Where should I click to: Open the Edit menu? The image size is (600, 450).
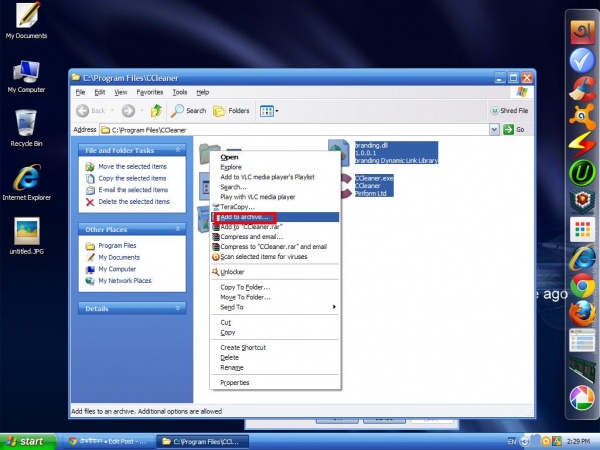click(100, 92)
